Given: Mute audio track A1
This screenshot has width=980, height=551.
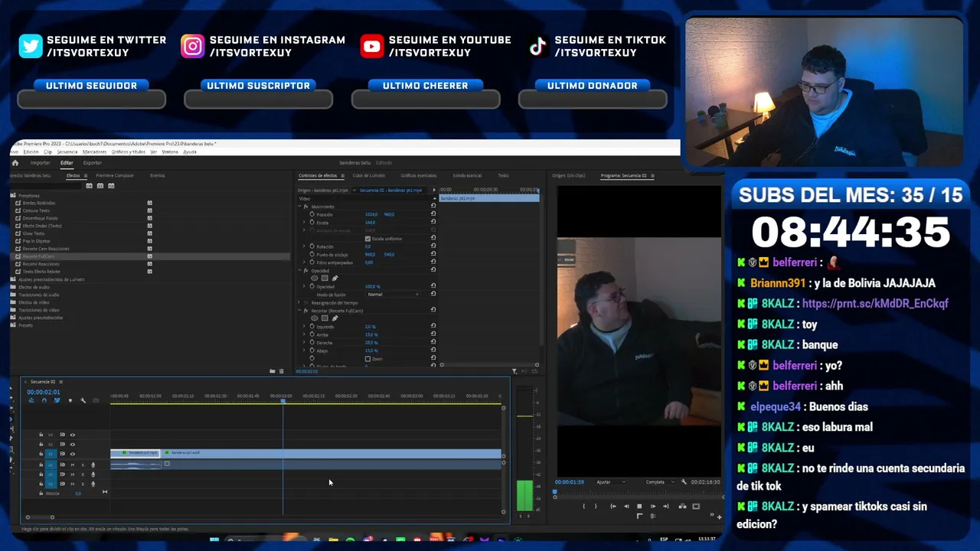Looking at the screenshot, I should [73, 465].
